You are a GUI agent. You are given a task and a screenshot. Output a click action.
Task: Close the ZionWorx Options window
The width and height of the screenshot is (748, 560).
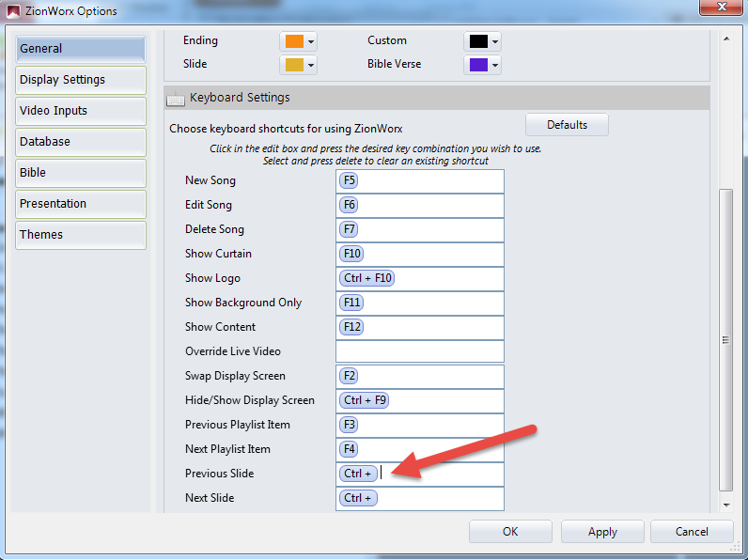(722, 8)
